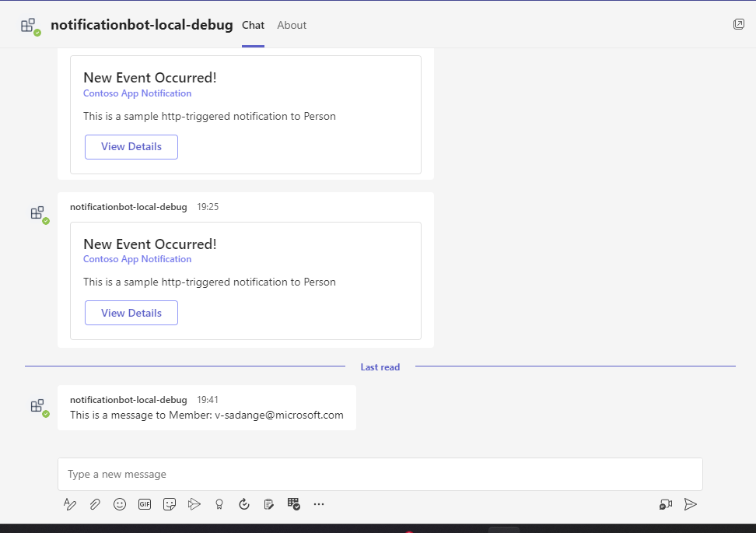Click View Details on the latest notification
This screenshot has width=756, height=533.
click(131, 312)
